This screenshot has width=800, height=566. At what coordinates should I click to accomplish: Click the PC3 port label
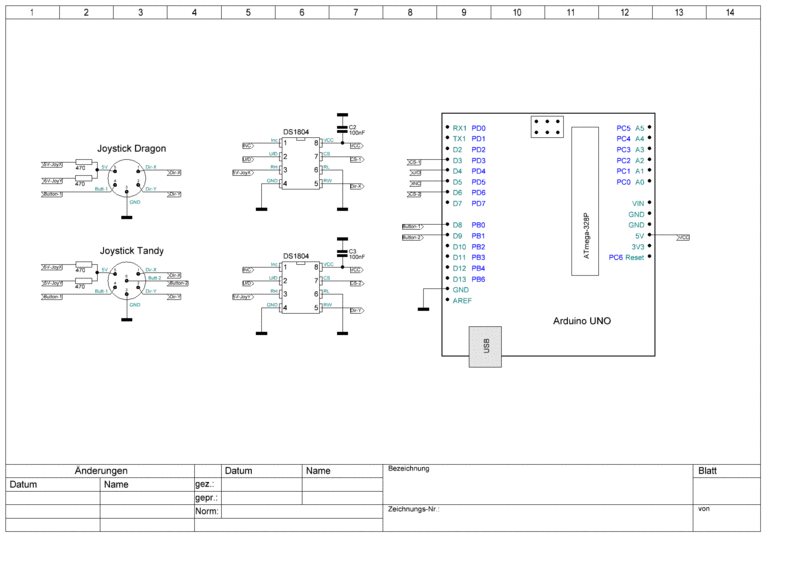click(623, 150)
